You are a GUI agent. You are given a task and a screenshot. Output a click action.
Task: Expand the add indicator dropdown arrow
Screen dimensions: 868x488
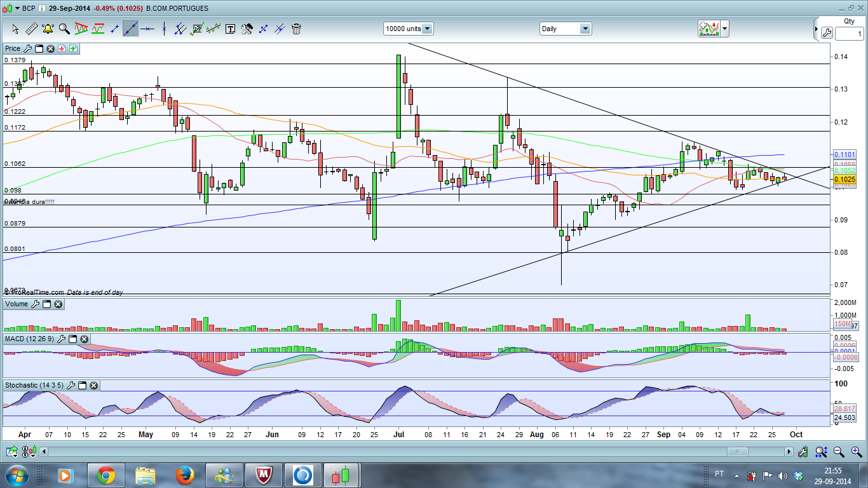pyautogui.click(x=724, y=29)
